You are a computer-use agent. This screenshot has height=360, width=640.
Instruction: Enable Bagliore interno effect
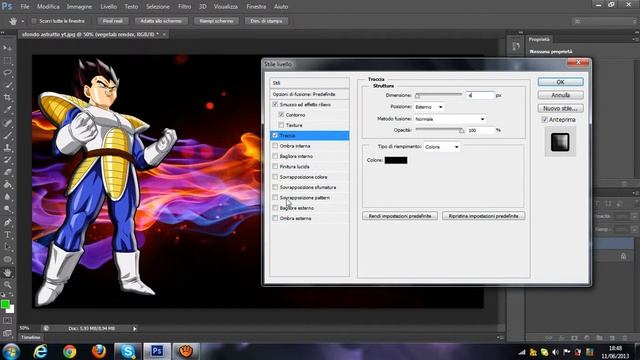tap(275, 156)
